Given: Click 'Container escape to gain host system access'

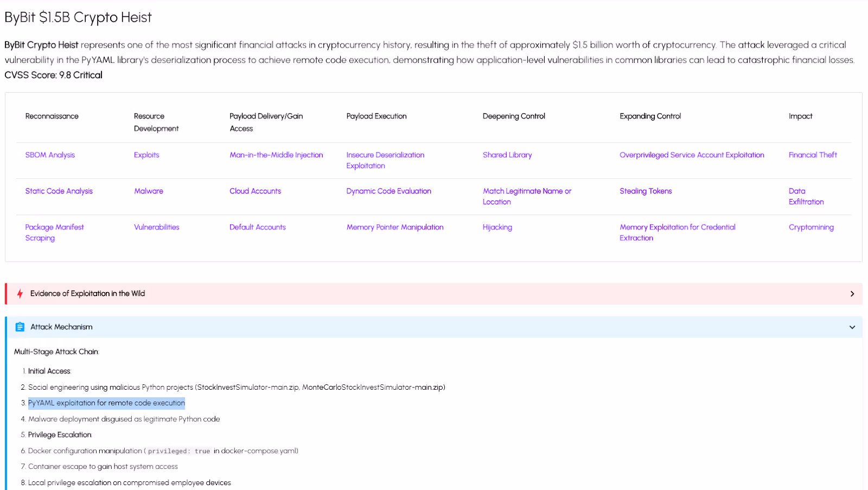Looking at the screenshot, I should click(103, 467).
